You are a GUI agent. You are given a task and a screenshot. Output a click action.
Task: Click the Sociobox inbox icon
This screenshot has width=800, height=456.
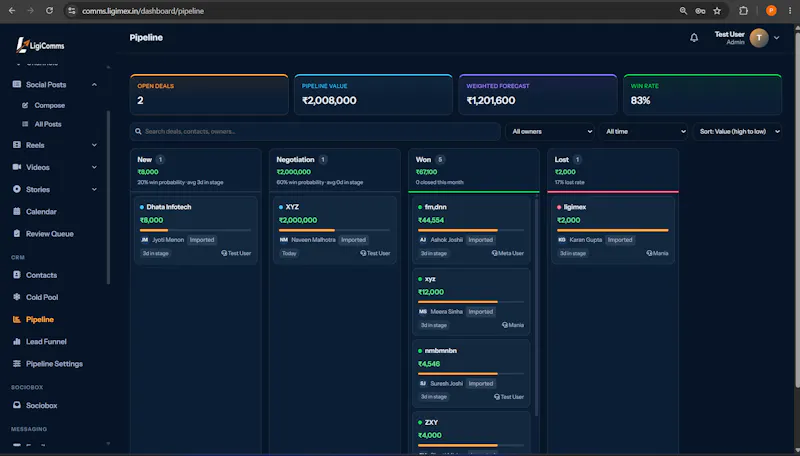tap(17, 406)
